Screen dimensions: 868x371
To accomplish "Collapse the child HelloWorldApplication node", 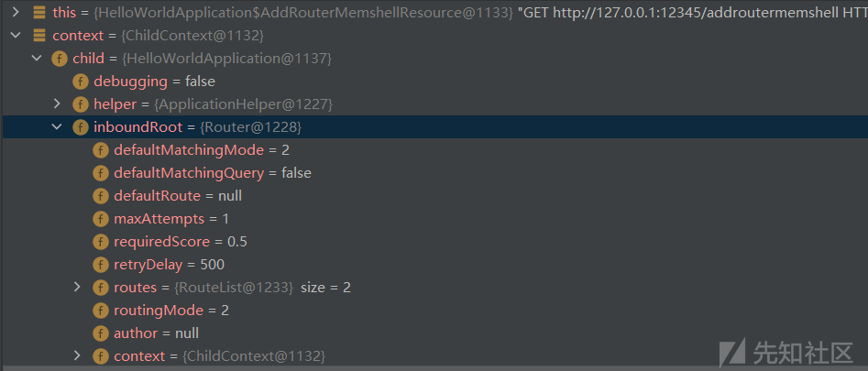I will point(37,58).
